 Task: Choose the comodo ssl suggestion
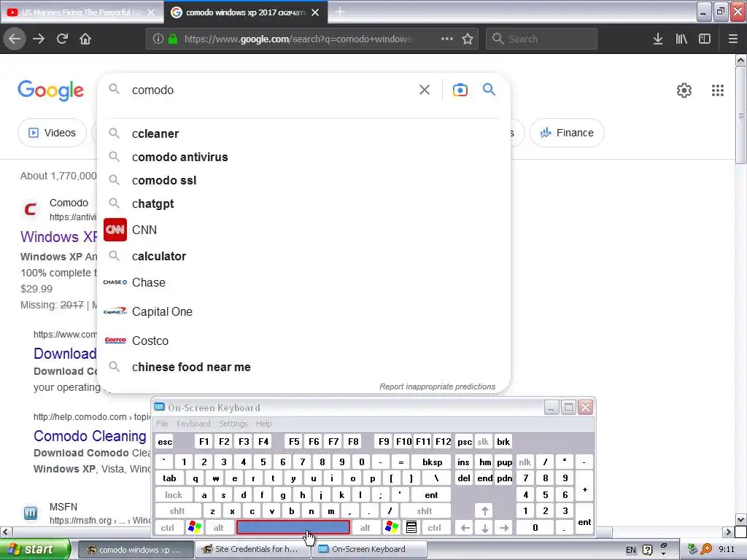click(x=303, y=180)
